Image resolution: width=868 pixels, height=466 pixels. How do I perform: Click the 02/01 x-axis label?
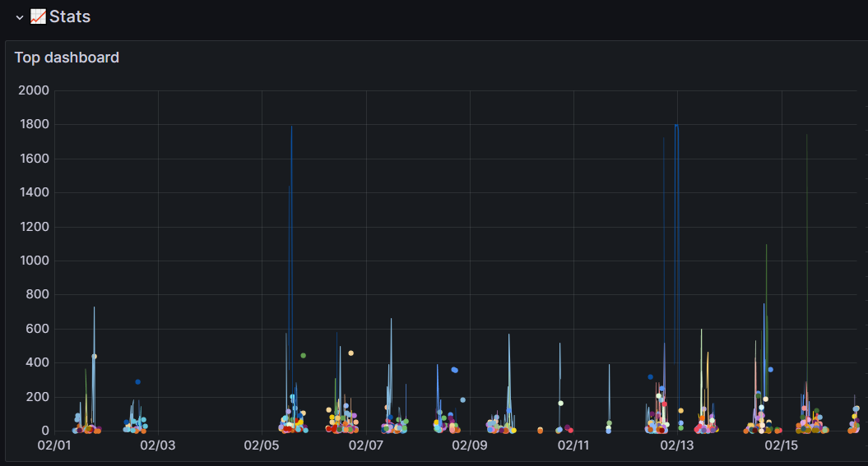click(x=54, y=445)
